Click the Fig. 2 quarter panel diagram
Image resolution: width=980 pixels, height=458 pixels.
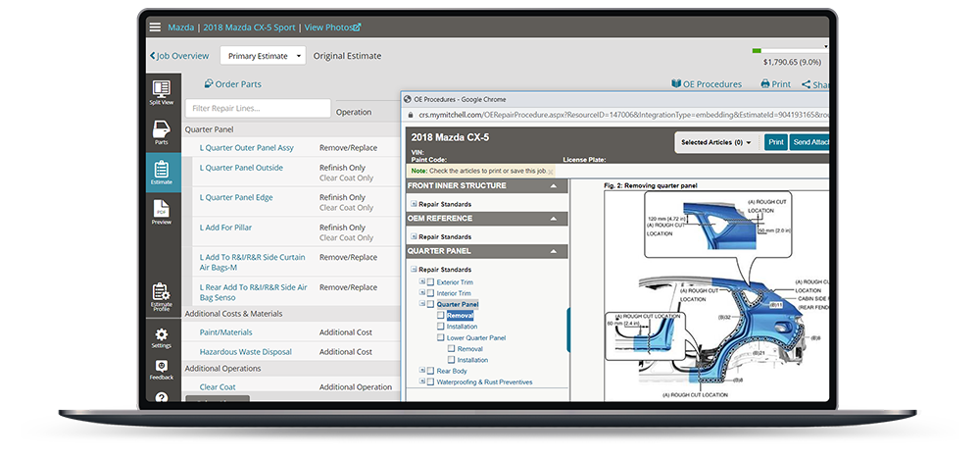716,294
